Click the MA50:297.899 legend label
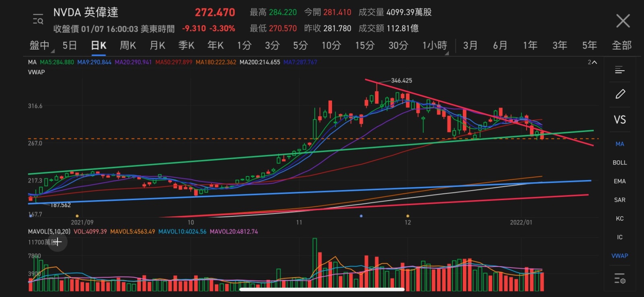The height and width of the screenshot is (297, 644). [174, 62]
